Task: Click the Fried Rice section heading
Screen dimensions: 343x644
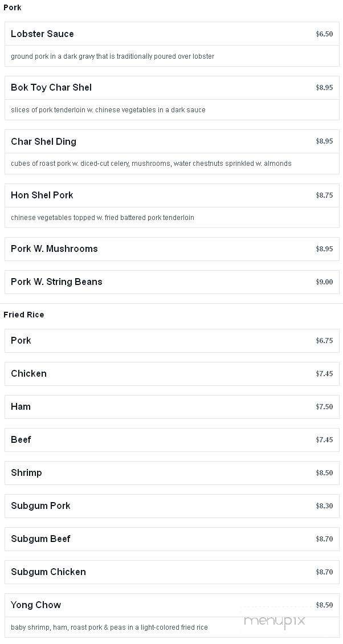Action: 24,315
